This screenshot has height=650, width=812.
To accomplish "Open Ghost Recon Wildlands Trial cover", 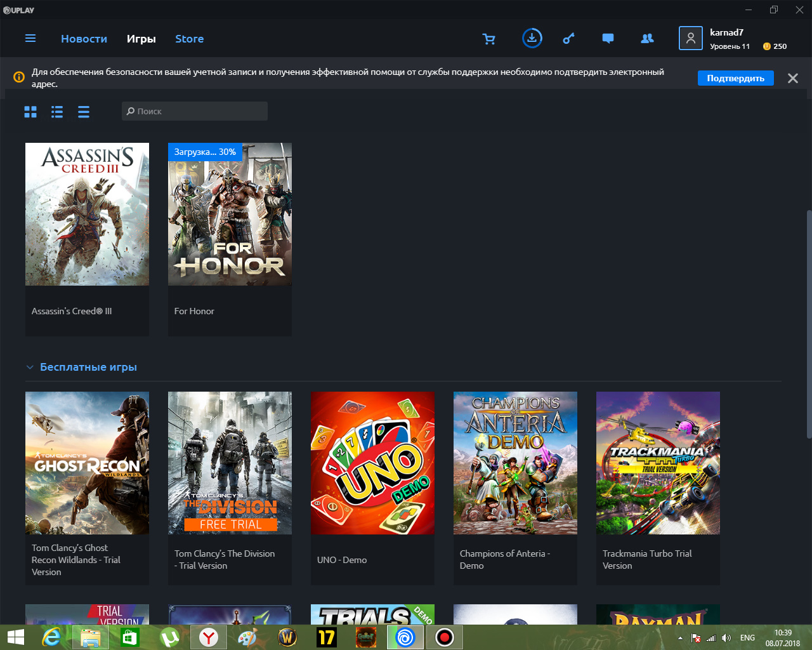I will point(87,463).
